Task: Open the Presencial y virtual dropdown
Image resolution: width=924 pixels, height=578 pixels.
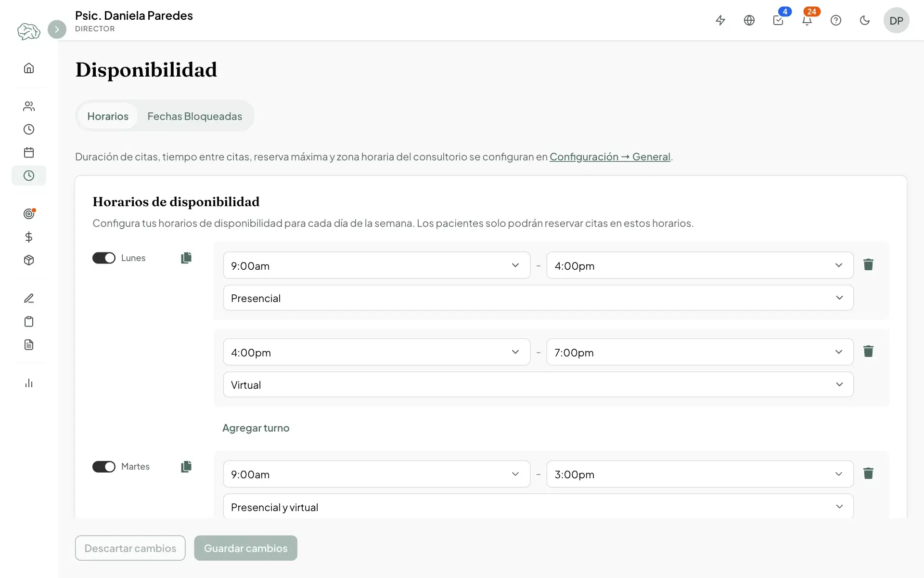Action: point(538,507)
